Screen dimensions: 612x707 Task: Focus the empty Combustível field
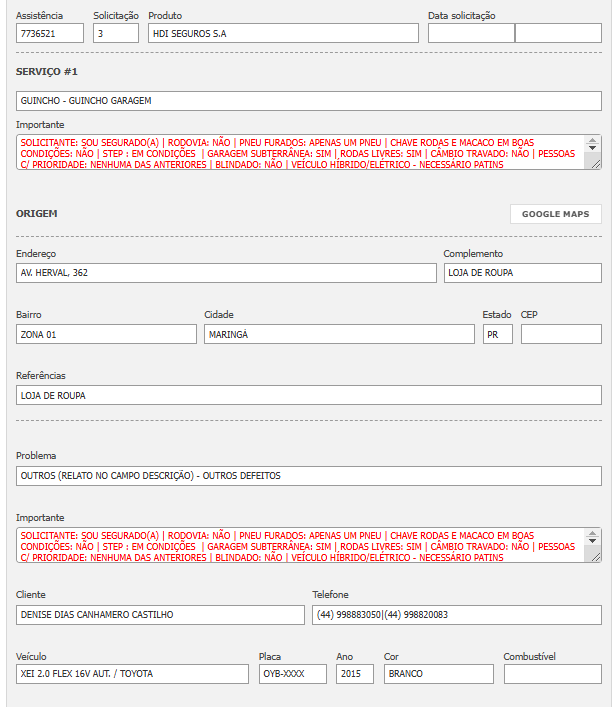point(553,674)
